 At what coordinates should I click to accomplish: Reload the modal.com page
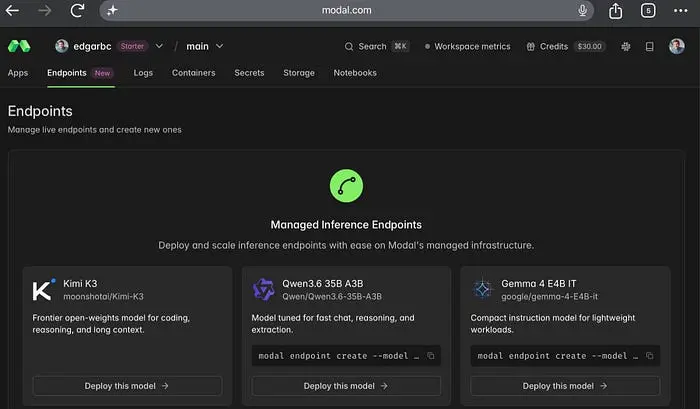[77, 10]
